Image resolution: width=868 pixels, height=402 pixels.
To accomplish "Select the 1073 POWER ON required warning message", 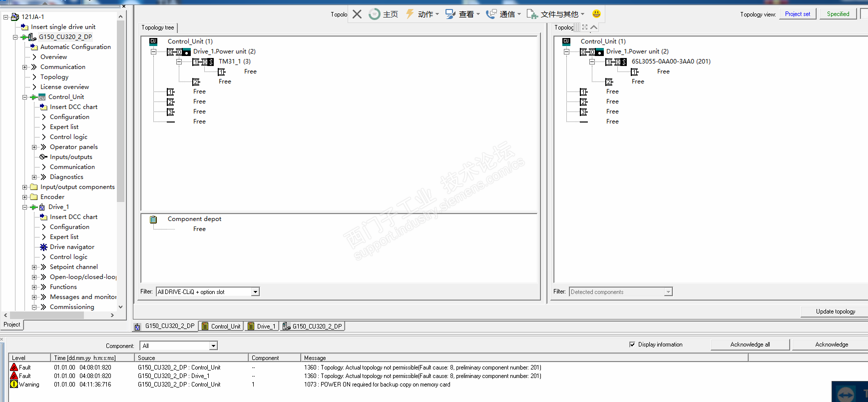I will [x=377, y=384].
